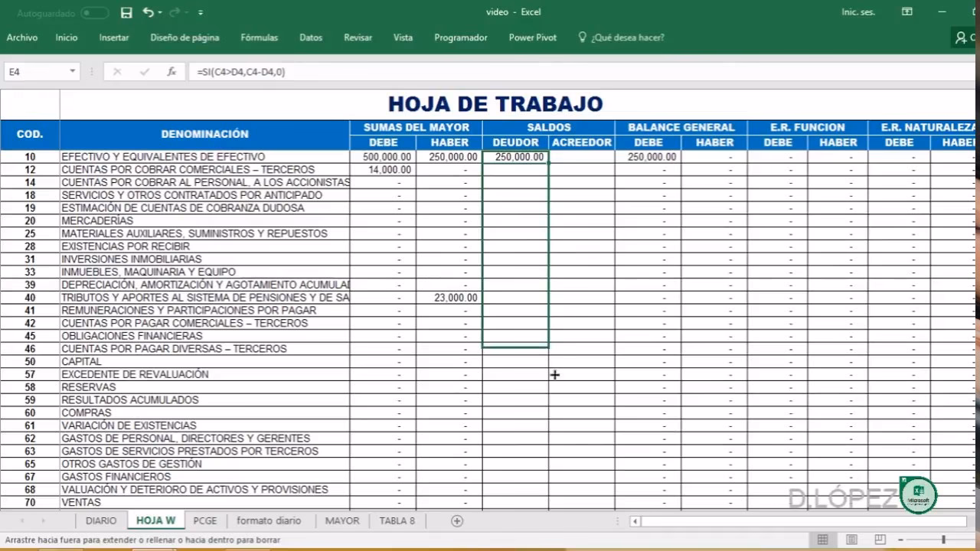Click the Normal view icon in status bar
Image resolution: width=980 pixels, height=551 pixels.
coord(822,539)
